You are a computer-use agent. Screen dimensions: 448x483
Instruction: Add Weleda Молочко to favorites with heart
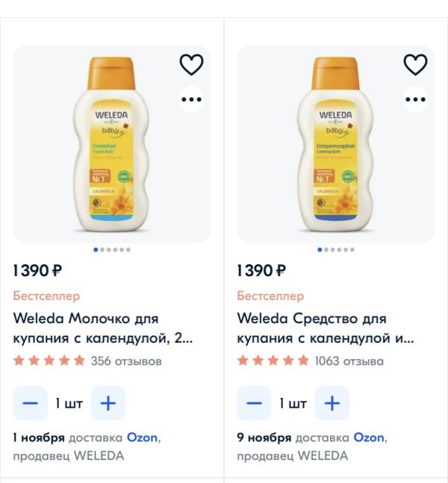point(192,65)
